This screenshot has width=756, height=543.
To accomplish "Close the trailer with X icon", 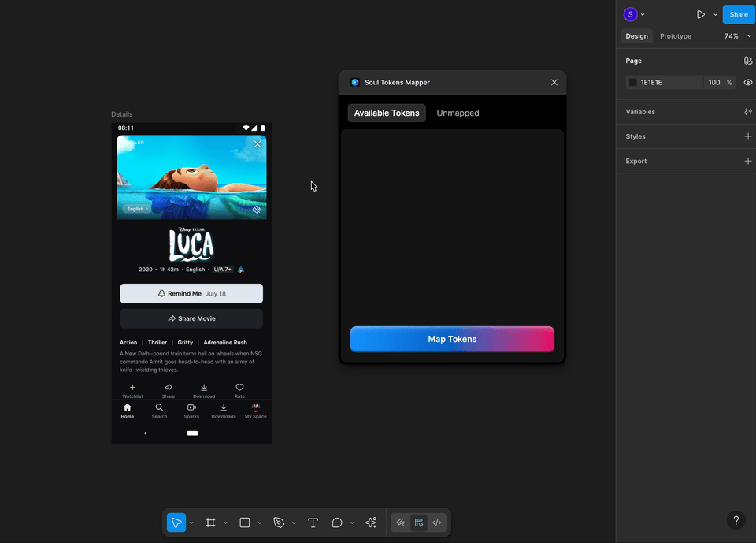I will (258, 144).
